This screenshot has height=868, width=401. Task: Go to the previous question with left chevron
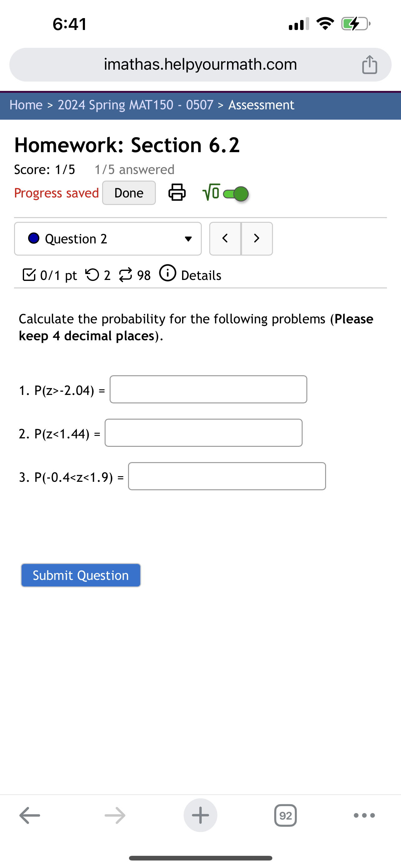(x=225, y=239)
